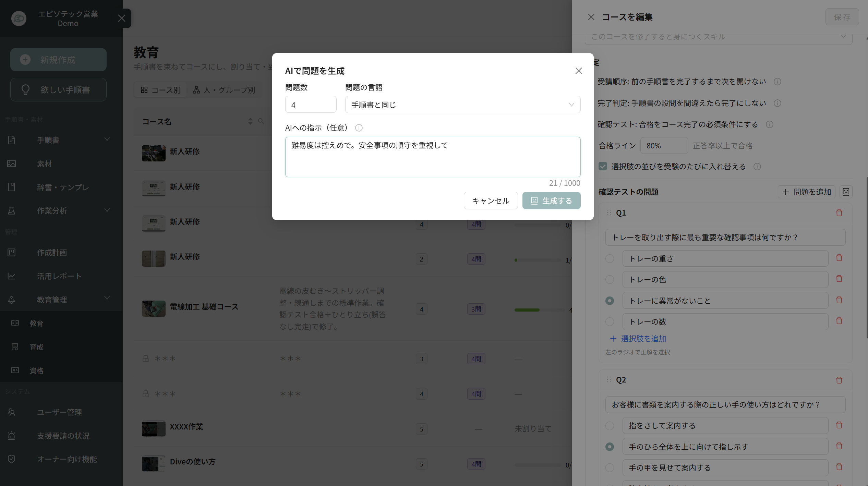
Task: Select radio button for トレーの数
Action: (610, 321)
